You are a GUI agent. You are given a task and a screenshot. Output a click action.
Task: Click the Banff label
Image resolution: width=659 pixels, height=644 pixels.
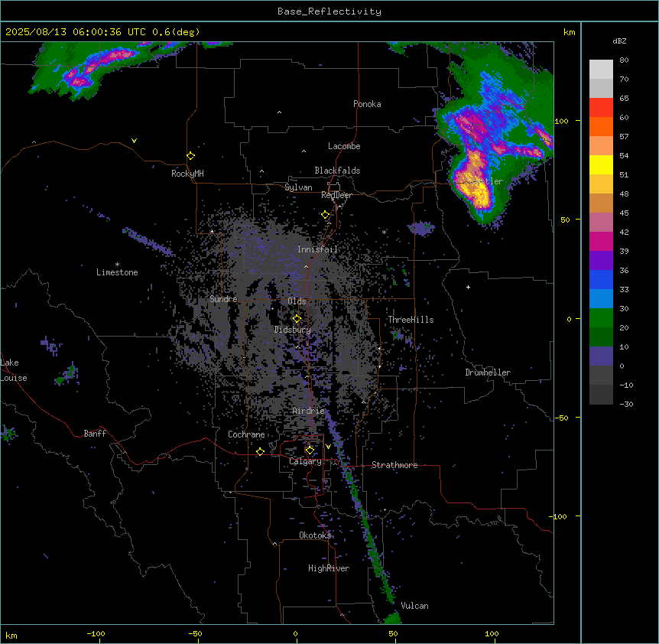point(95,434)
